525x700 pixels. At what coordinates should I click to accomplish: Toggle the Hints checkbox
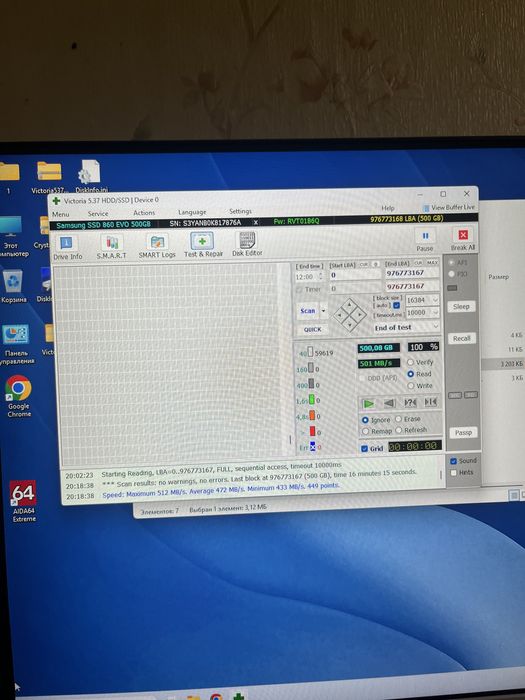454,473
